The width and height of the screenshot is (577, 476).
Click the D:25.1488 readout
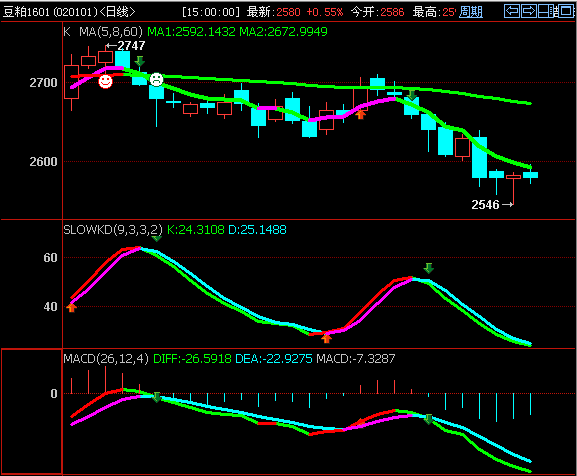click(x=258, y=230)
